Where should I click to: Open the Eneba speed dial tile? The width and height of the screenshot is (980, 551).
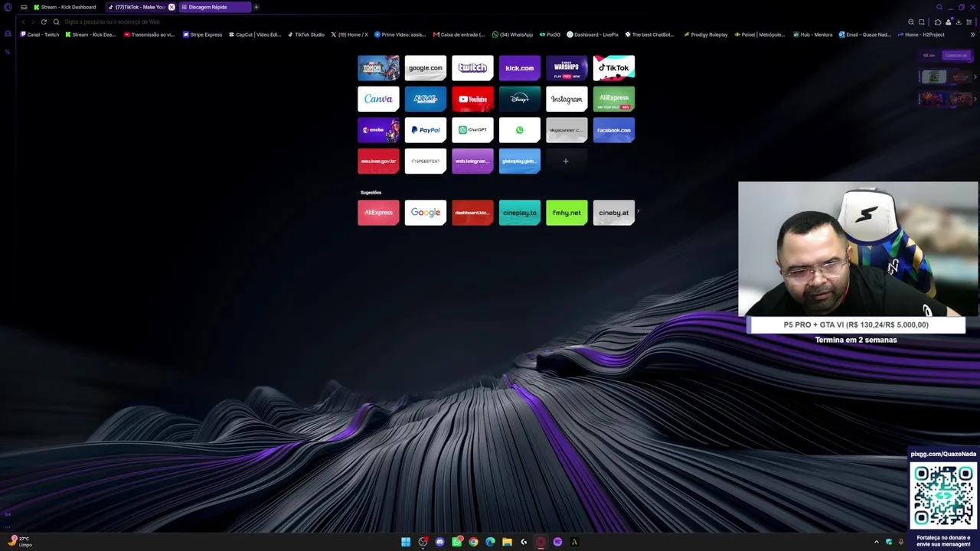pyautogui.click(x=378, y=130)
